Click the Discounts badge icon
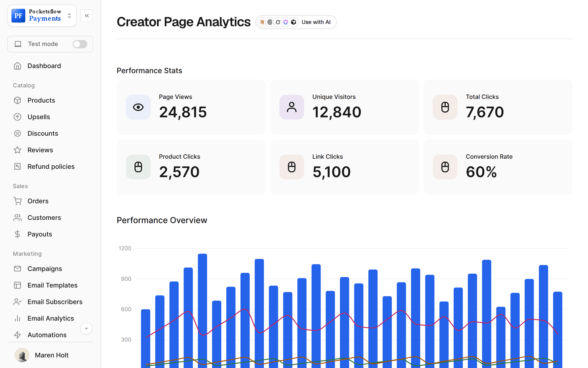This screenshot has width=588, height=368. pyautogui.click(x=18, y=133)
